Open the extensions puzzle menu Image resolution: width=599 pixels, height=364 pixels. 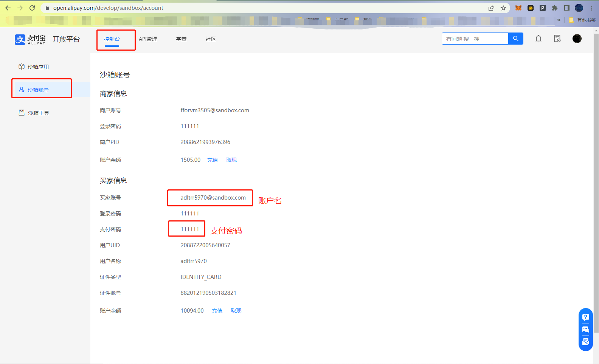[x=555, y=8]
